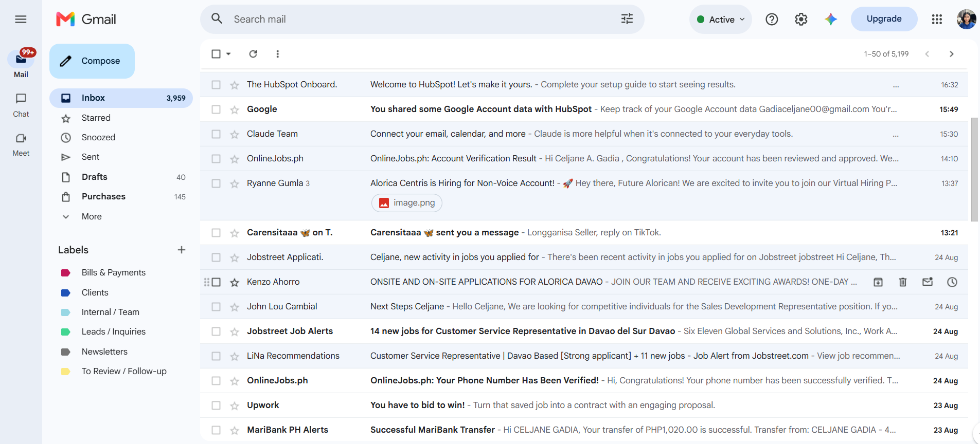Click the Upgrade button

click(884, 19)
